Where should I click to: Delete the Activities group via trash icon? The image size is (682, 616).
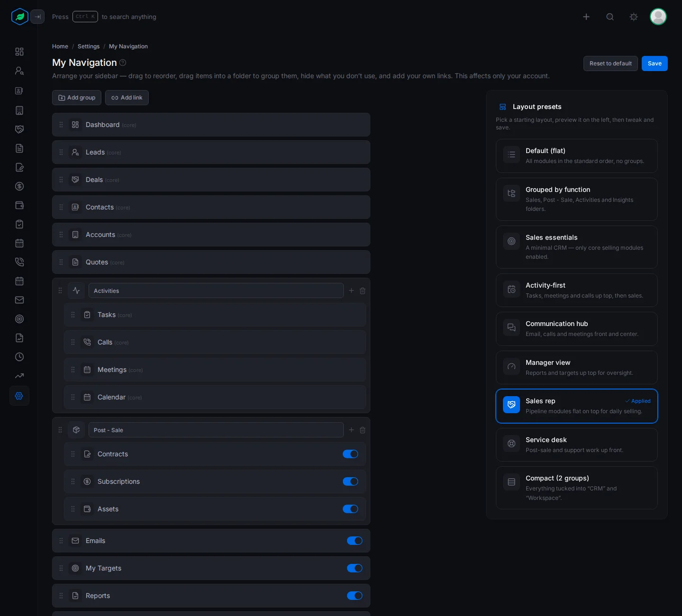(362, 290)
